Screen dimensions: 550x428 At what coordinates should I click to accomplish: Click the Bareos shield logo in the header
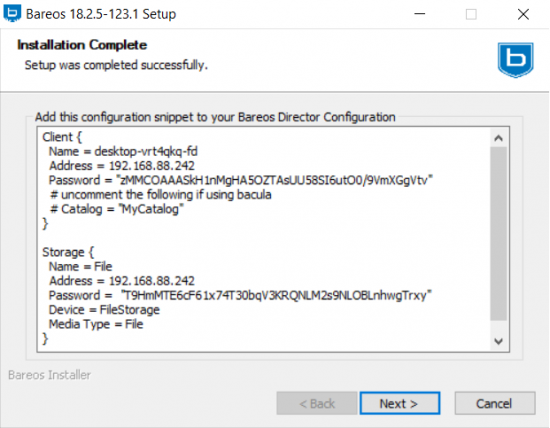point(515,60)
